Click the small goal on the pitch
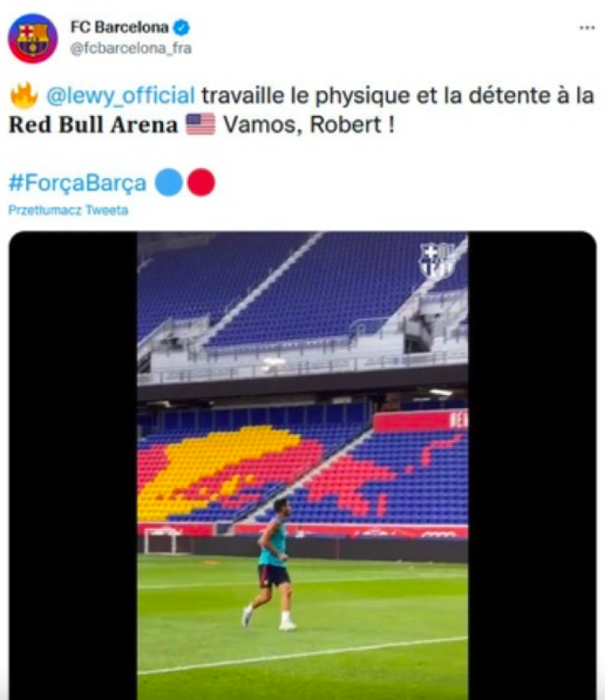This screenshot has width=605, height=700. pos(161,540)
